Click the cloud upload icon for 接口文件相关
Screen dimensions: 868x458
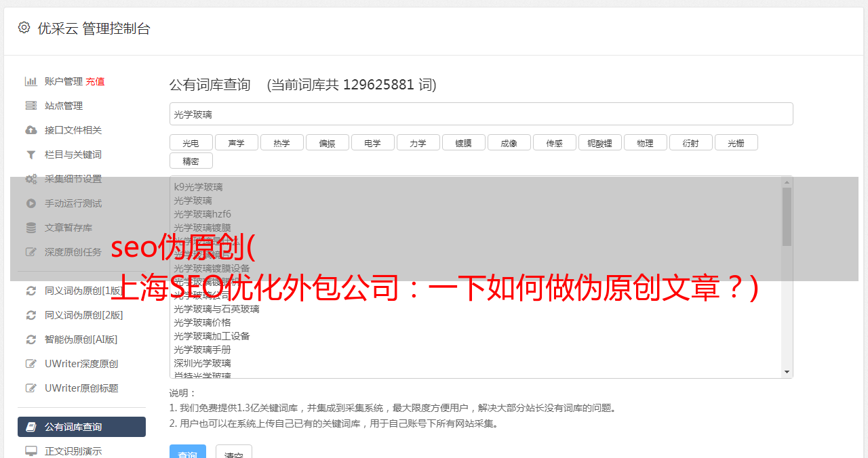click(x=31, y=130)
